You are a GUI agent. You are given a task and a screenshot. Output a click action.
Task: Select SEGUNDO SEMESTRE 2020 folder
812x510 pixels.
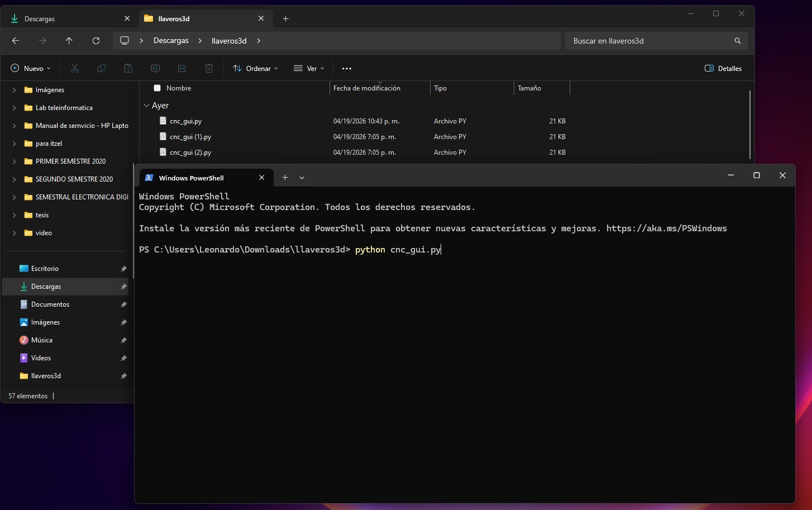pyautogui.click(x=74, y=179)
